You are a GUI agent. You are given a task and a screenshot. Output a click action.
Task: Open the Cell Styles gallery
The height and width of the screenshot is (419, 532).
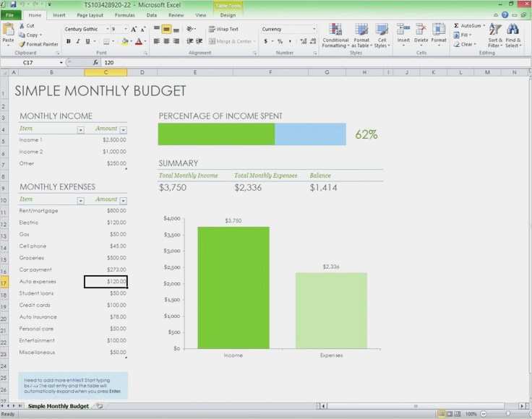point(382,35)
